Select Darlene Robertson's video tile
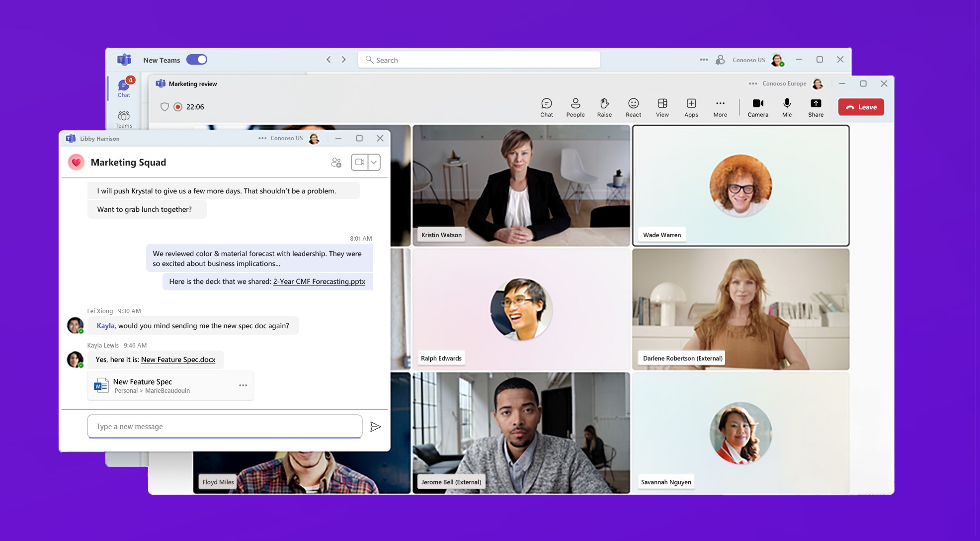 pos(740,309)
